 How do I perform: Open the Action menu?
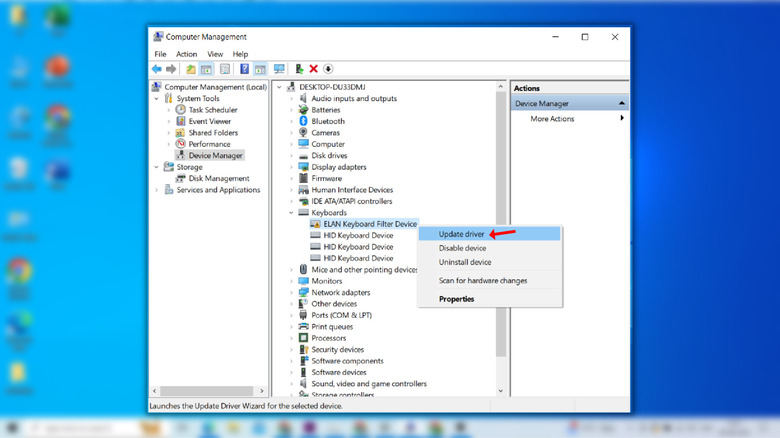[187, 54]
